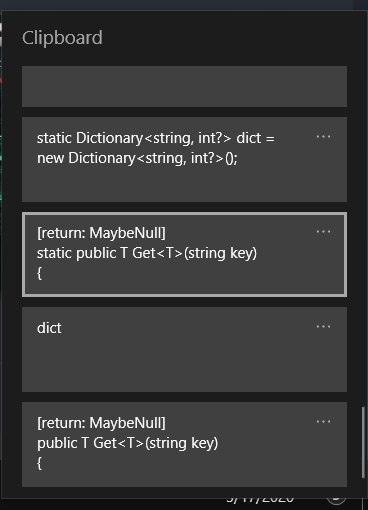
Task: Click the opening brace in the highlighted entry
Action: pos(39,273)
